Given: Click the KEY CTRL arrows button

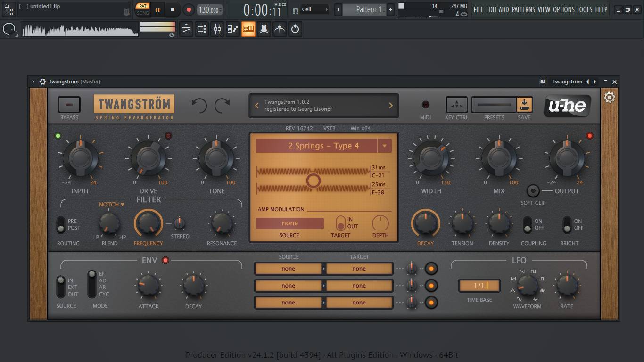Looking at the screenshot, I should (456, 105).
